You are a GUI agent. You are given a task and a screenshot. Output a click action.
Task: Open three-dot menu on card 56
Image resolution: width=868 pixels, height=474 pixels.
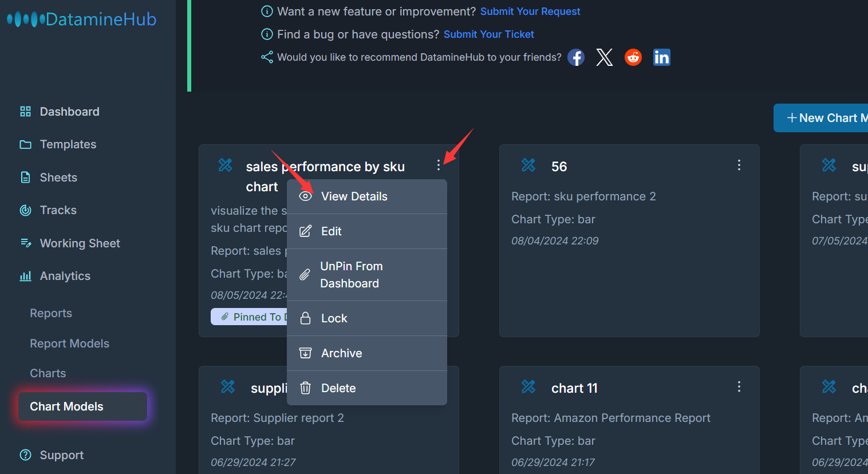click(739, 165)
